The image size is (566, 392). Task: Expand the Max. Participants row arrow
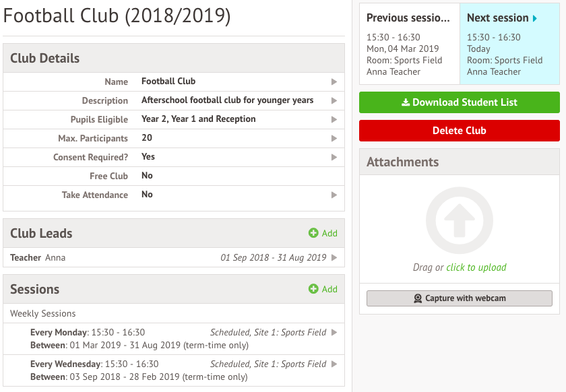334,138
